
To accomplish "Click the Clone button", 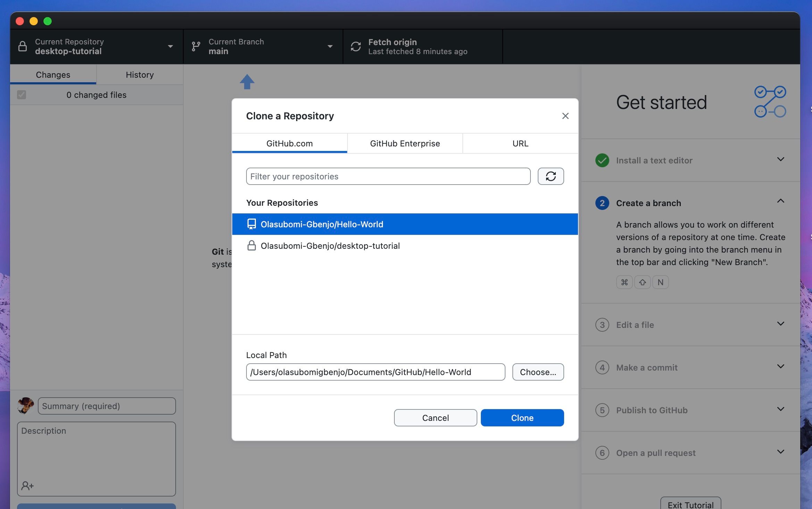I will [x=522, y=418].
